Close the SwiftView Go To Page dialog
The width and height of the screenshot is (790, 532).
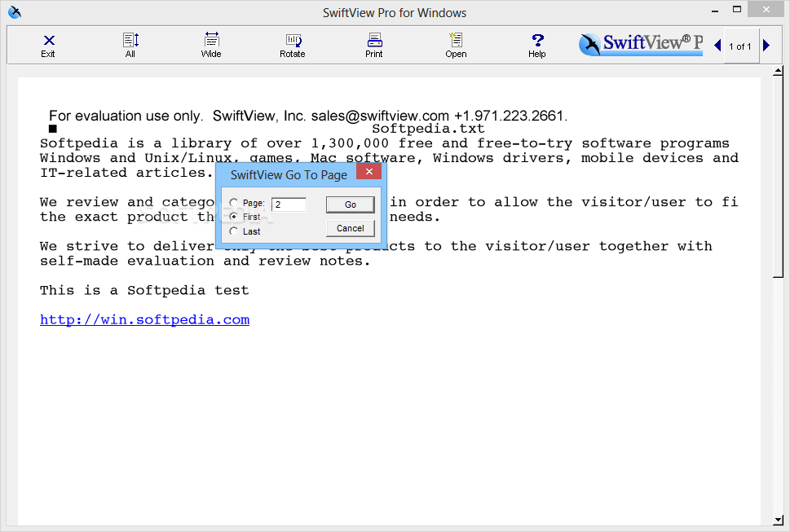(x=369, y=172)
